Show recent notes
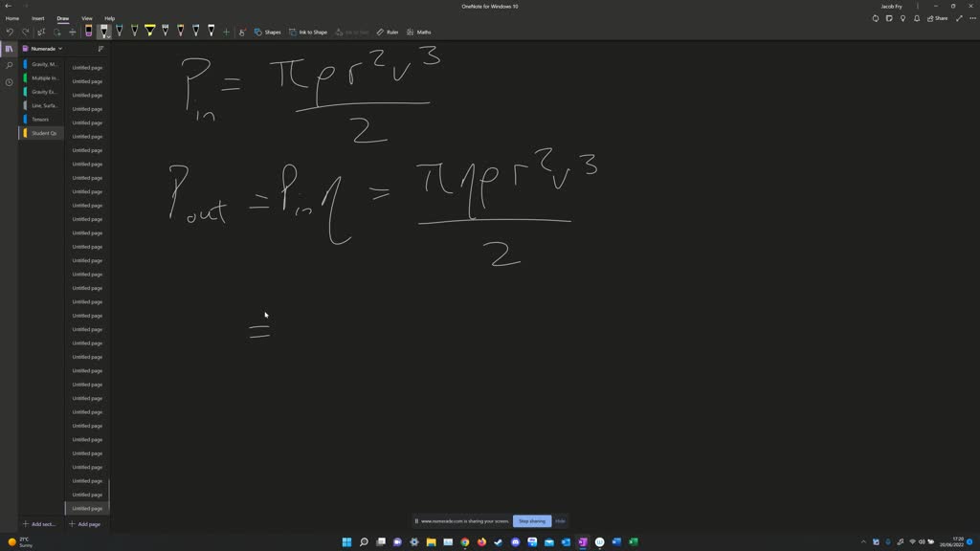Viewport: 980px width, 551px height. pyautogui.click(x=9, y=82)
